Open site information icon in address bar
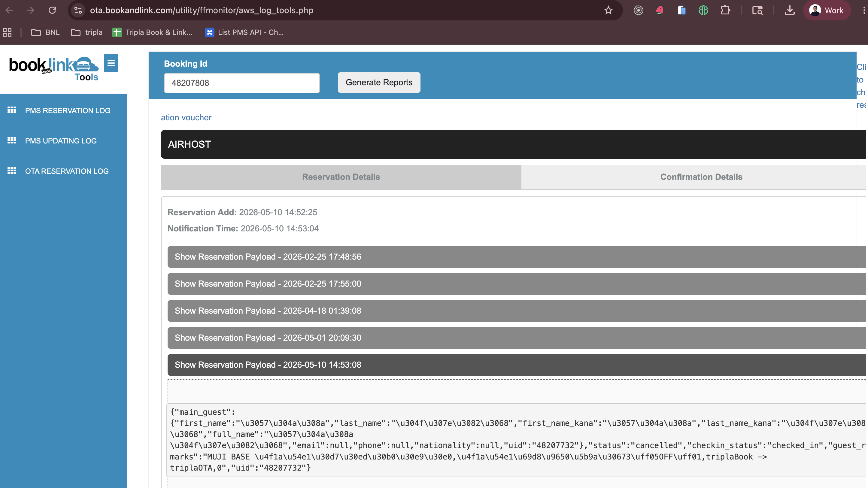This screenshot has height=488, width=868. click(78, 11)
